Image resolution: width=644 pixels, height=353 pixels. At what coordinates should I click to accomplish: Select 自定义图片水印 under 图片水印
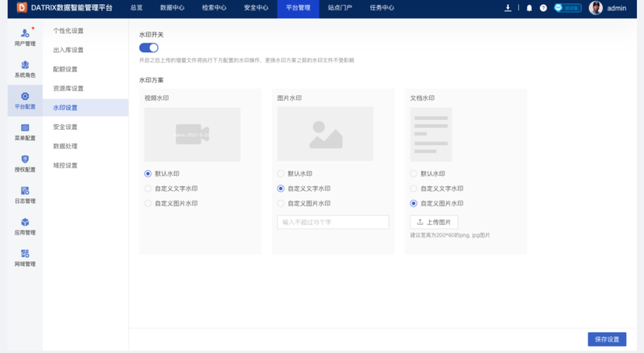280,203
